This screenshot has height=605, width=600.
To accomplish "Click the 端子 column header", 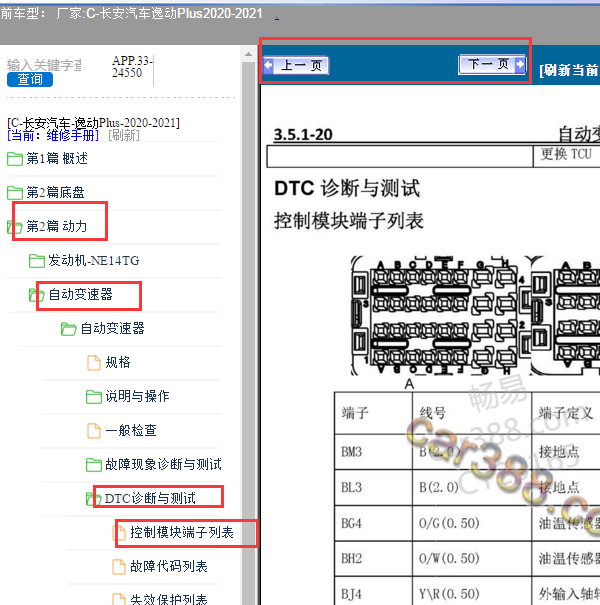I will (x=373, y=413).
